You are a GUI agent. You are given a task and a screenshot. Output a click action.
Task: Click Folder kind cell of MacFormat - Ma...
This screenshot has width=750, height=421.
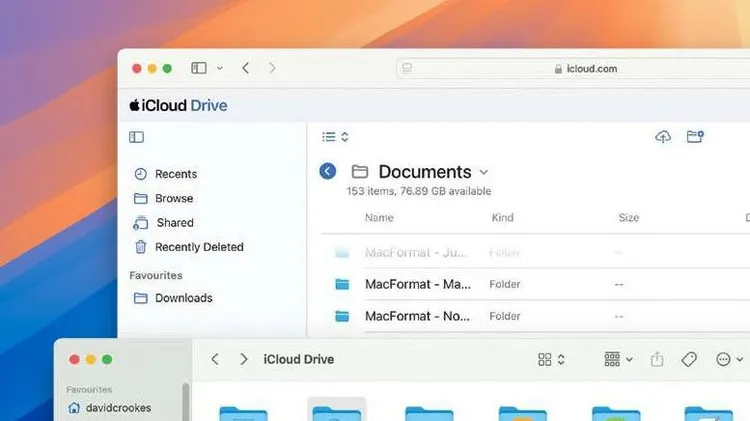point(505,285)
